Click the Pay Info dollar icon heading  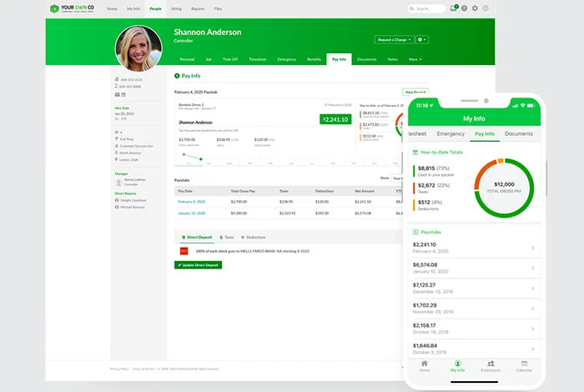(x=177, y=76)
